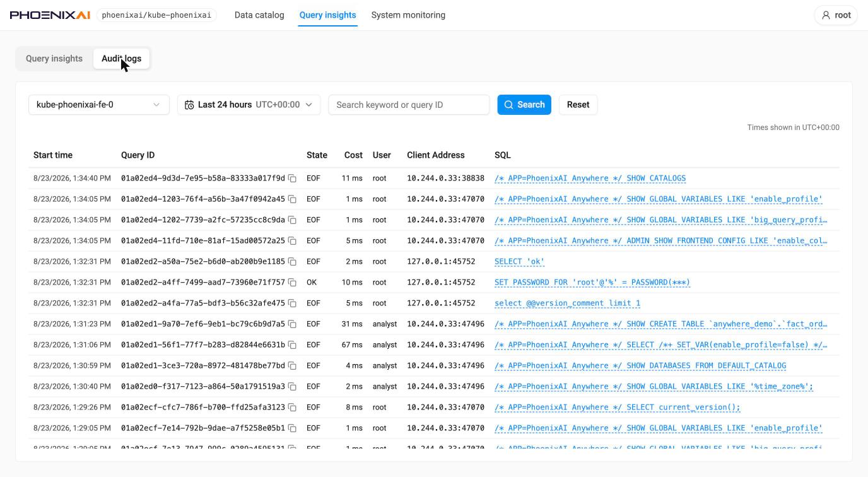Click the 31 ms cost cell
The image size is (868, 477).
[352, 324]
